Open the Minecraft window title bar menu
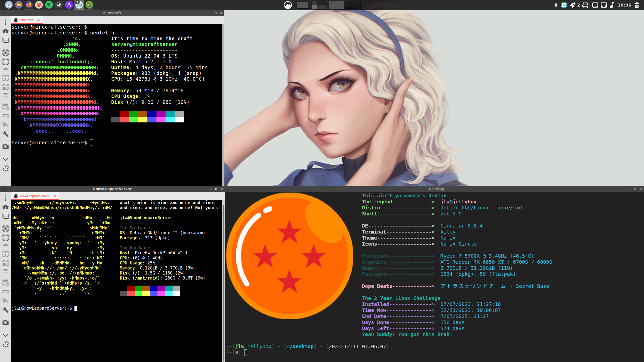This screenshot has width=644, height=362. (3, 13)
